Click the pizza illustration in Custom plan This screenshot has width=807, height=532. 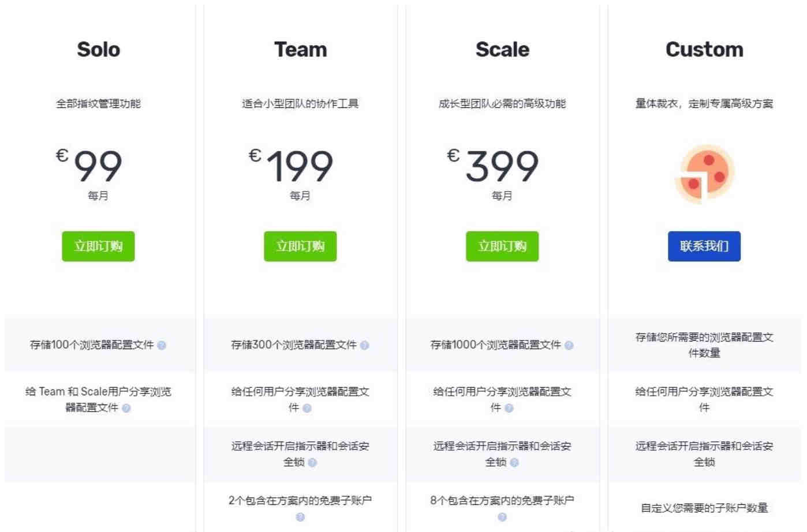coord(704,174)
